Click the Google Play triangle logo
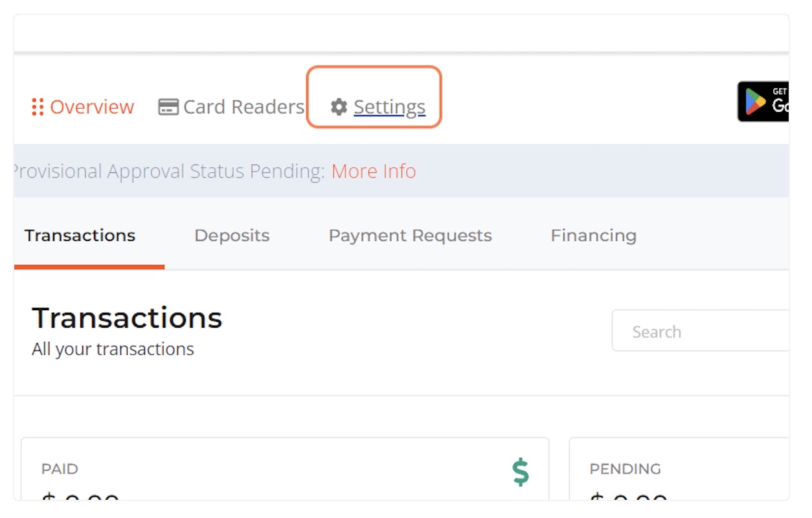The image size is (812, 518). 755,102
